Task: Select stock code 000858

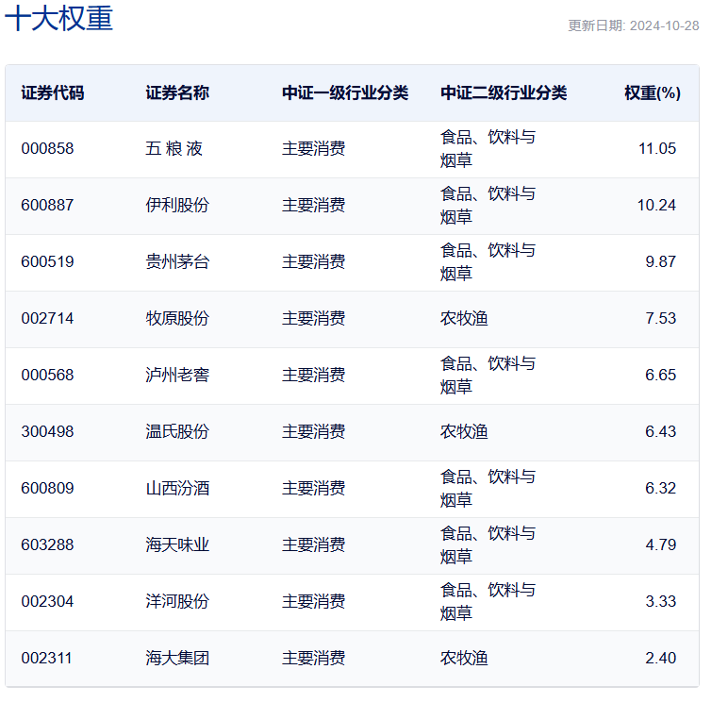Action: pos(47,149)
